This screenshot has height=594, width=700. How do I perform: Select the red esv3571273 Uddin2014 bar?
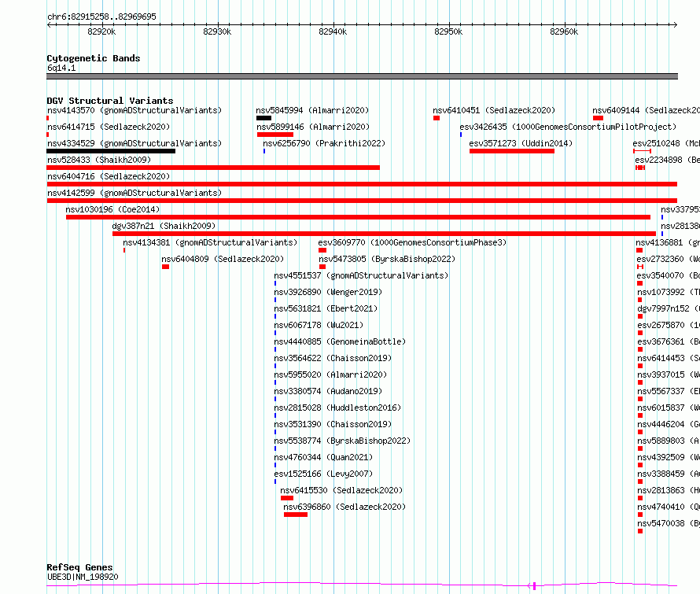[x=512, y=151]
